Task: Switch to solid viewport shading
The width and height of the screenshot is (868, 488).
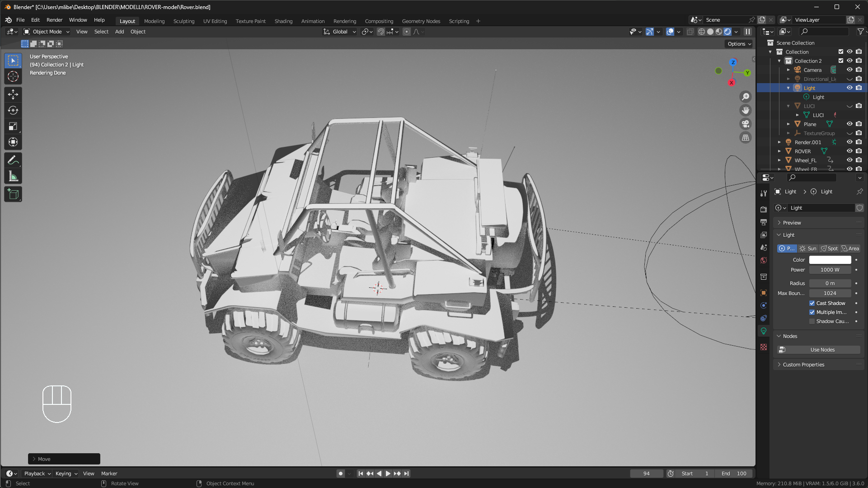Action: click(710, 32)
